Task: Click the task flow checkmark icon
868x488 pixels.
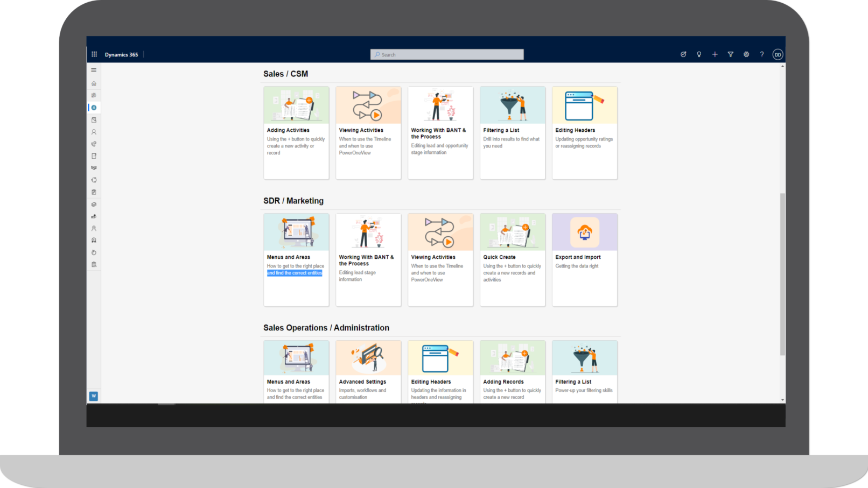Action: click(683, 54)
